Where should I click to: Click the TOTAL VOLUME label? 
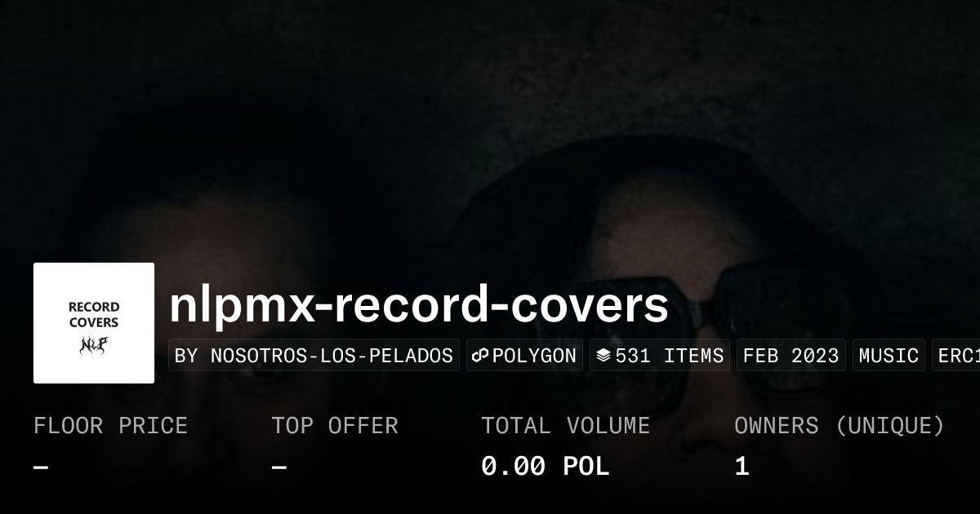[x=565, y=426]
